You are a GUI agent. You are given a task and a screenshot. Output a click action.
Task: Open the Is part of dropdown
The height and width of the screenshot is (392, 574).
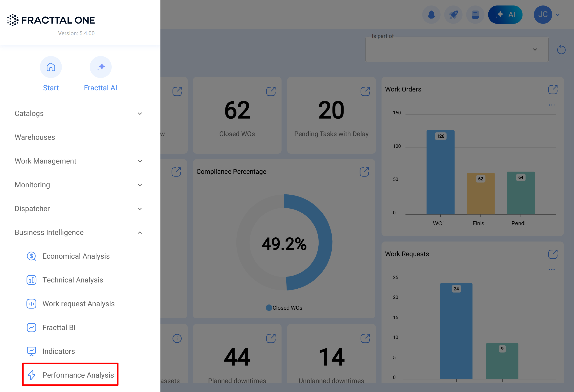pos(457,50)
